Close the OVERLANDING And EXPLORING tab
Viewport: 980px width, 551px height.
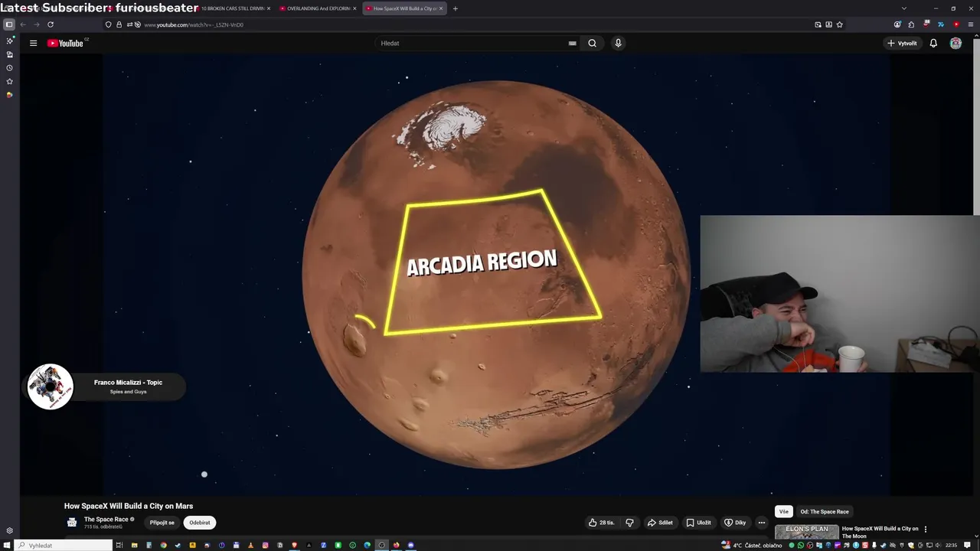pyautogui.click(x=354, y=8)
